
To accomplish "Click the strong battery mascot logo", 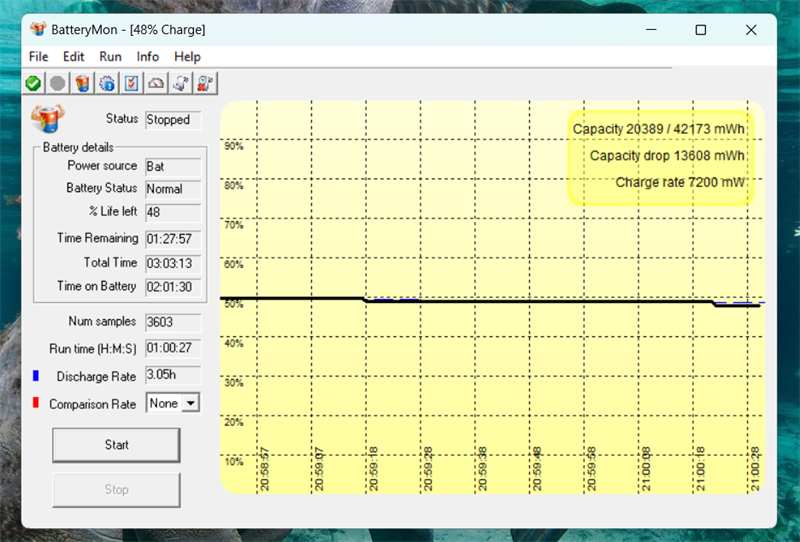I will tap(47, 118).
